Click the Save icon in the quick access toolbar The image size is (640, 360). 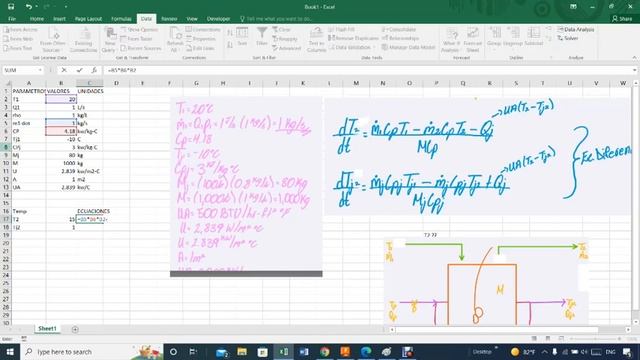(x=11, y=7)
